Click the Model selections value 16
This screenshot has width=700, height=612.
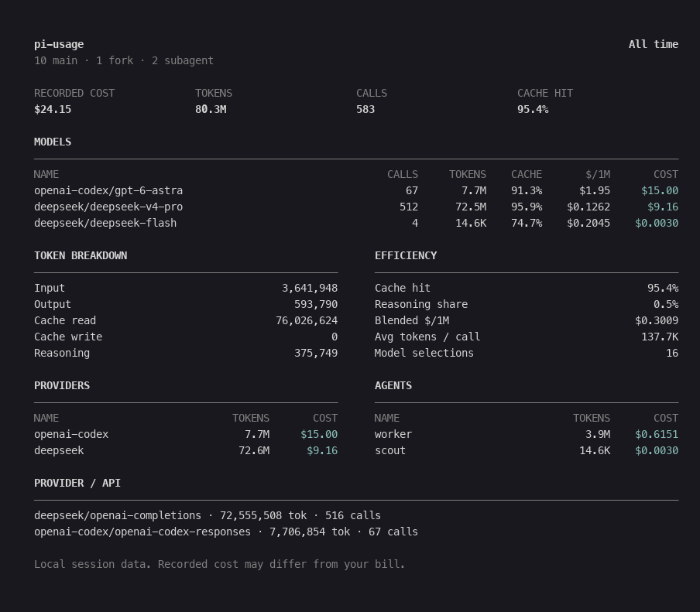click(672, 354)
